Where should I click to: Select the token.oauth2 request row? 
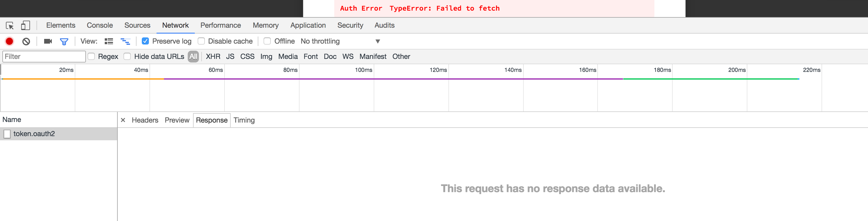pos(59,134)
